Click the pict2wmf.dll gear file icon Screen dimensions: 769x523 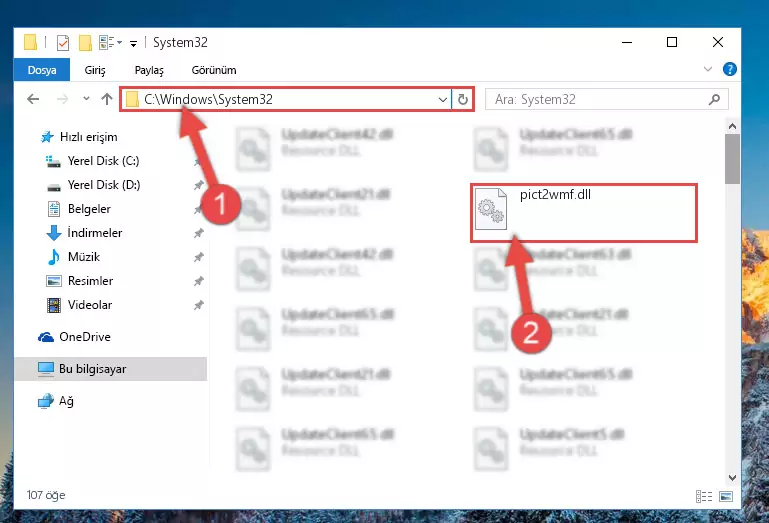point(491,209)
